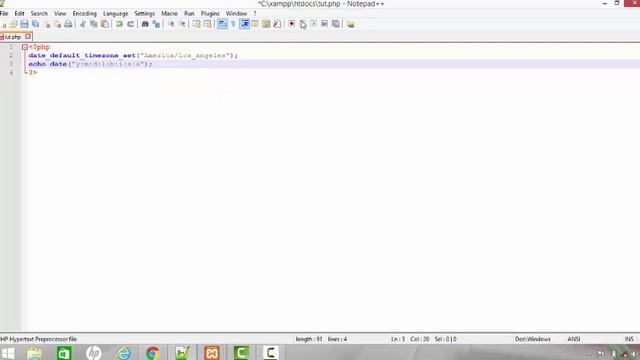Undo the last edit with green arrow

tap(119, 24)
